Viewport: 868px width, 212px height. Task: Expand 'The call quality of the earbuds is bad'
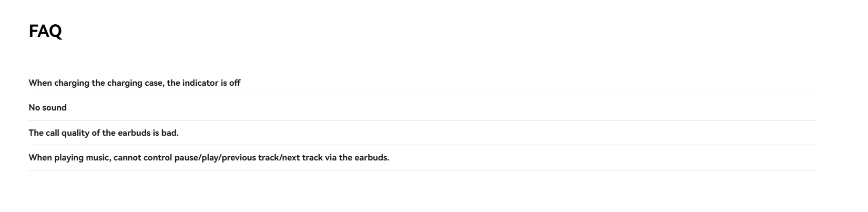tap(423, 133)
